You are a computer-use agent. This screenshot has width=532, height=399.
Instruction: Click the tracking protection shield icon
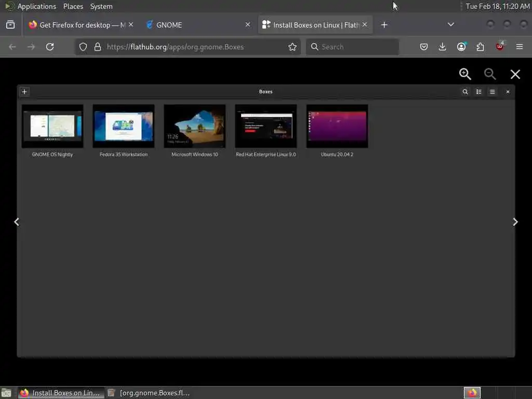pyautogui.click(x=83, y=47)
